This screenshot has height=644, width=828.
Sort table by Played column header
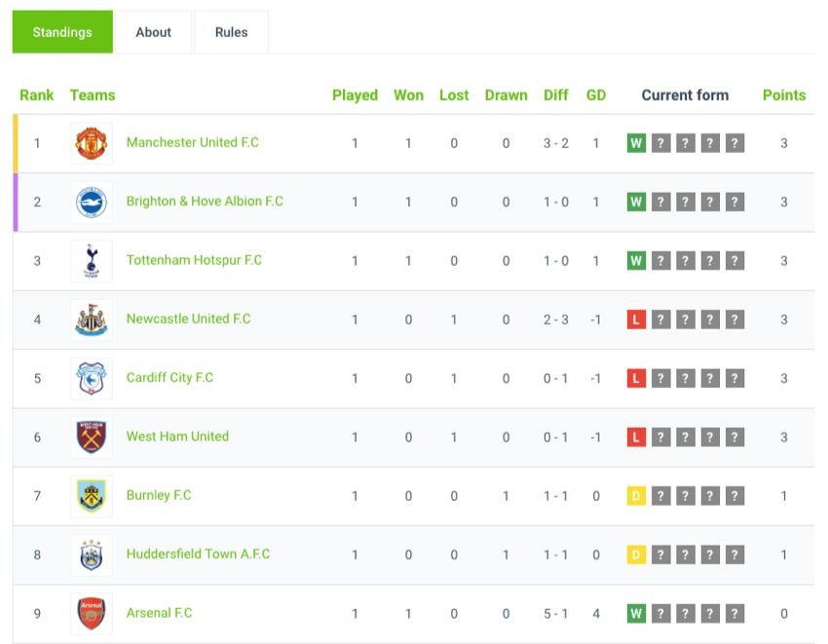click(355, 95)
